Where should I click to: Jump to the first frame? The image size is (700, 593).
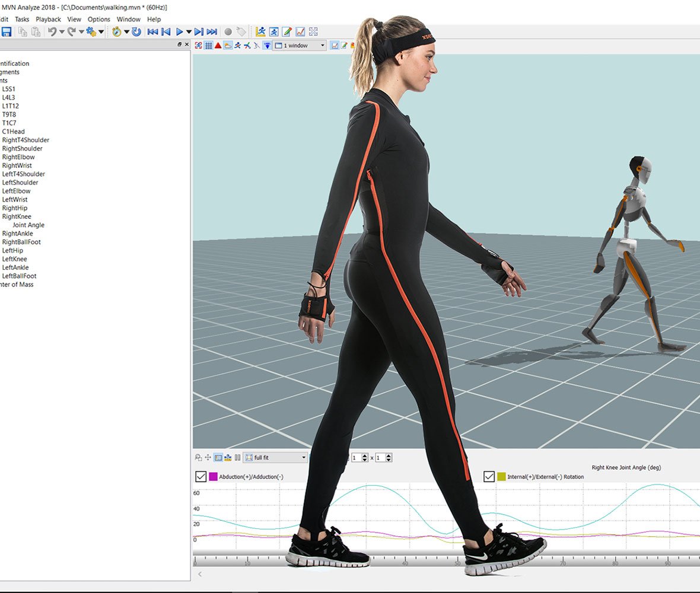pyautogui.click(x=152, y=32)
